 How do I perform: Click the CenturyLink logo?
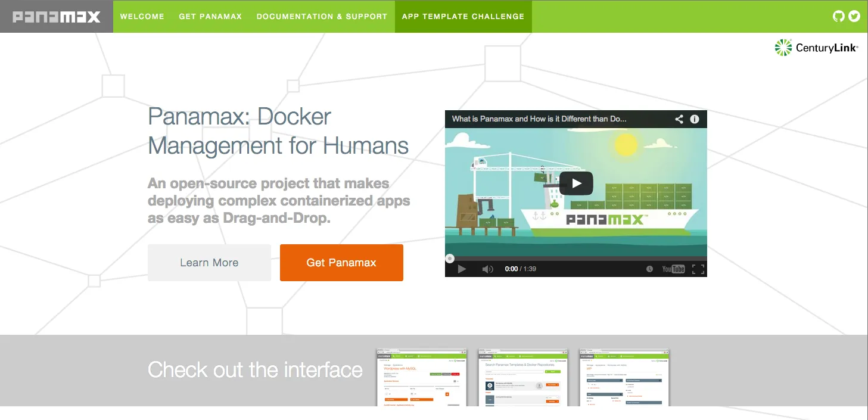[816, 47]
